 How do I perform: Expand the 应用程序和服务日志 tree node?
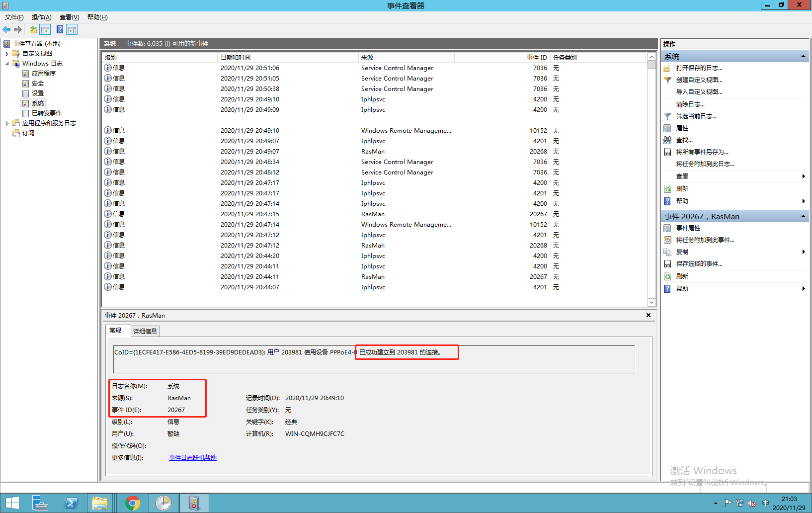[x=6, y=123]
